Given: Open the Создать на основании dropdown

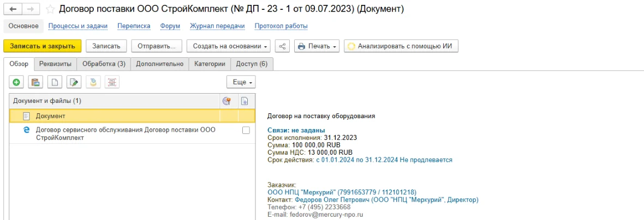Looking at the screenshot, I should click(x=229, y=46).
